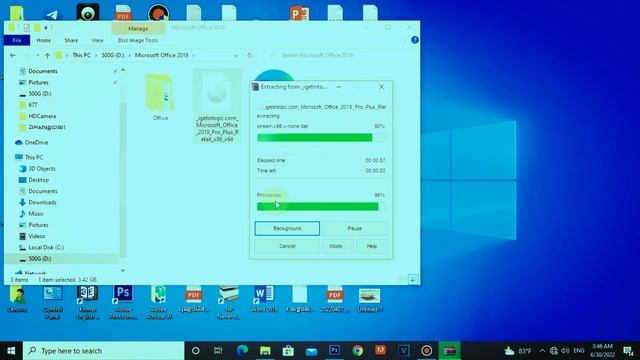Select Local Disk (C:) in navigation pane

[x=46, y=247]
